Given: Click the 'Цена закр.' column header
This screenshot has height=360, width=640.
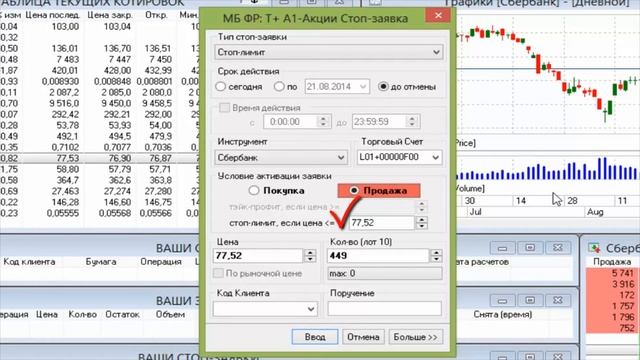Looking at the screenshot, I should (110, 16).
